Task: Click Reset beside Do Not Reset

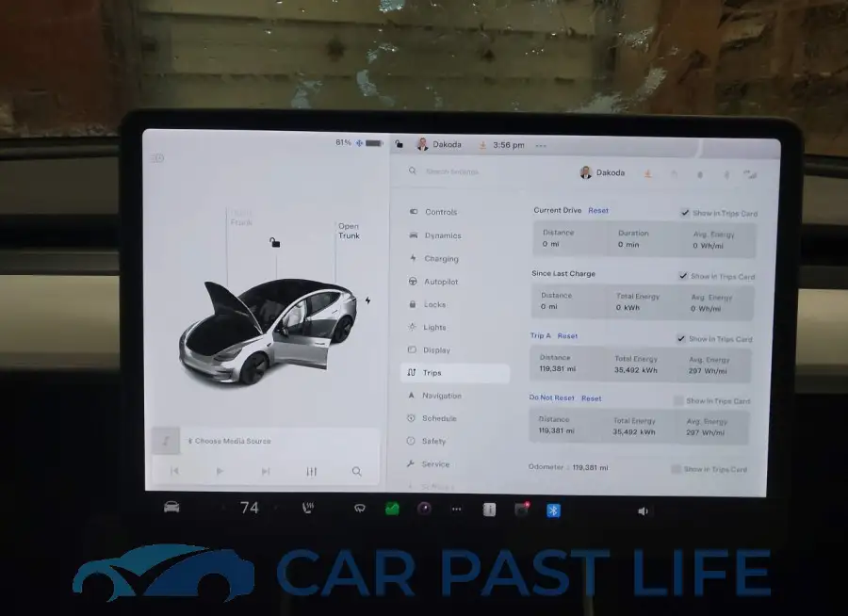Action: click(591, 398)
